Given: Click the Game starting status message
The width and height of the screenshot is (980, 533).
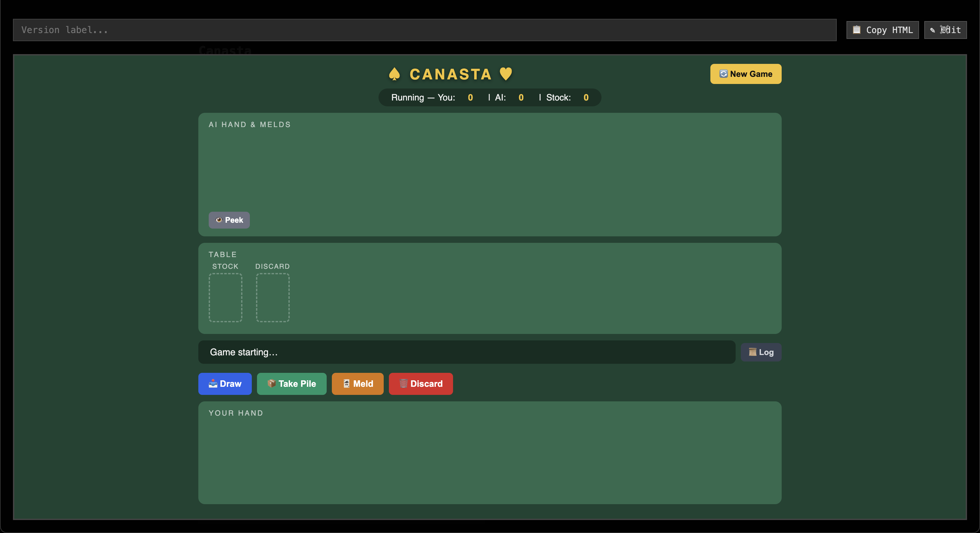Looking at the screenshot, I should point(243,352).
